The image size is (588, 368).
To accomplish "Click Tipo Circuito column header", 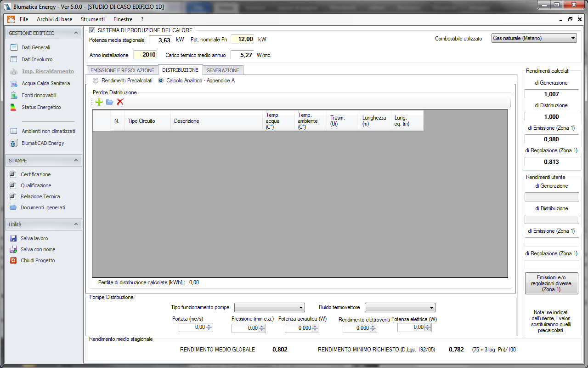I will click(x=147, y=121).
